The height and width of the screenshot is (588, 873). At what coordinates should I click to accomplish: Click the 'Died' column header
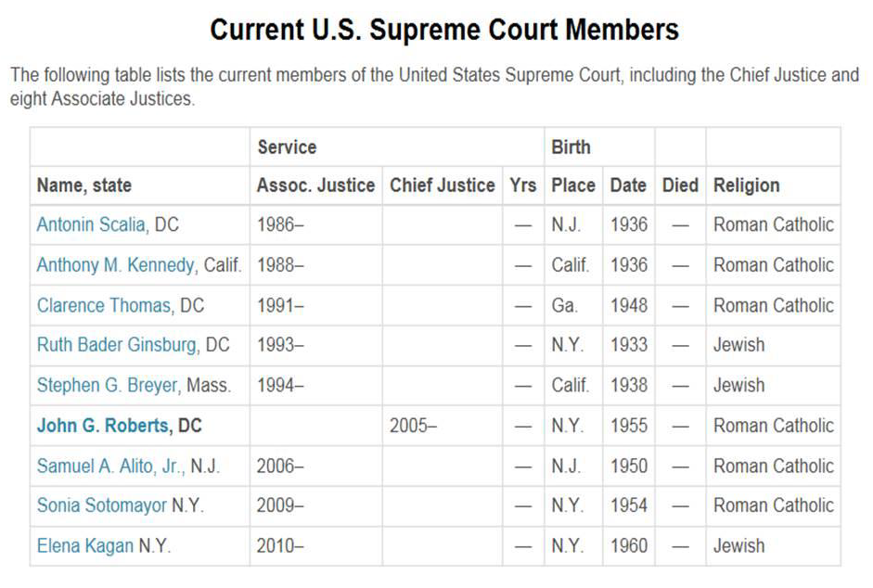tap(680, 185)
